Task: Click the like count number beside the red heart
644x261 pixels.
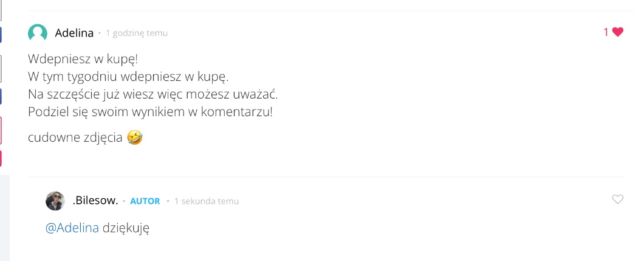Action: pyautogui.click(x=606, y=32)
